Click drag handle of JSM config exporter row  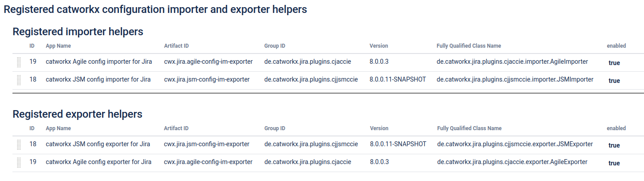click(19, 144)
